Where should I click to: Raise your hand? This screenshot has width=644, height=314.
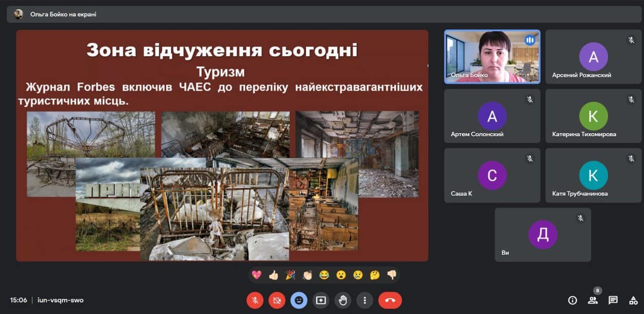click(343, 300)
